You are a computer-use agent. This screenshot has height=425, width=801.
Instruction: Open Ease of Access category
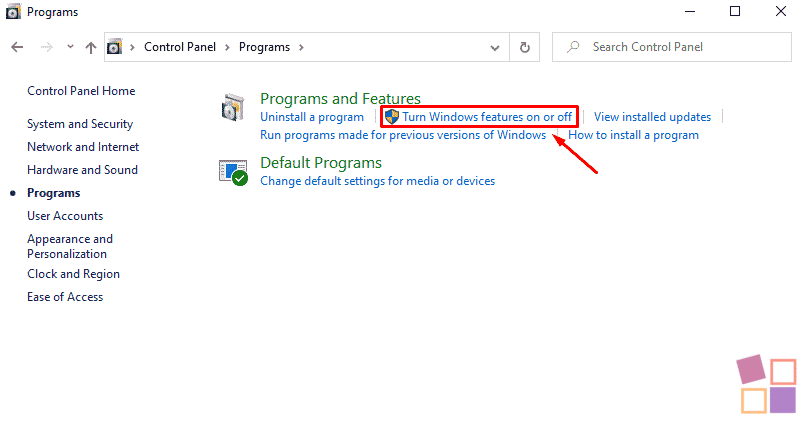click(65, 297)
